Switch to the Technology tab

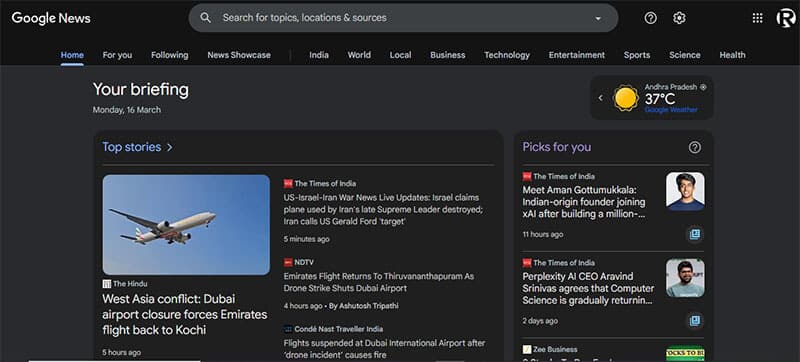point(507,55)
